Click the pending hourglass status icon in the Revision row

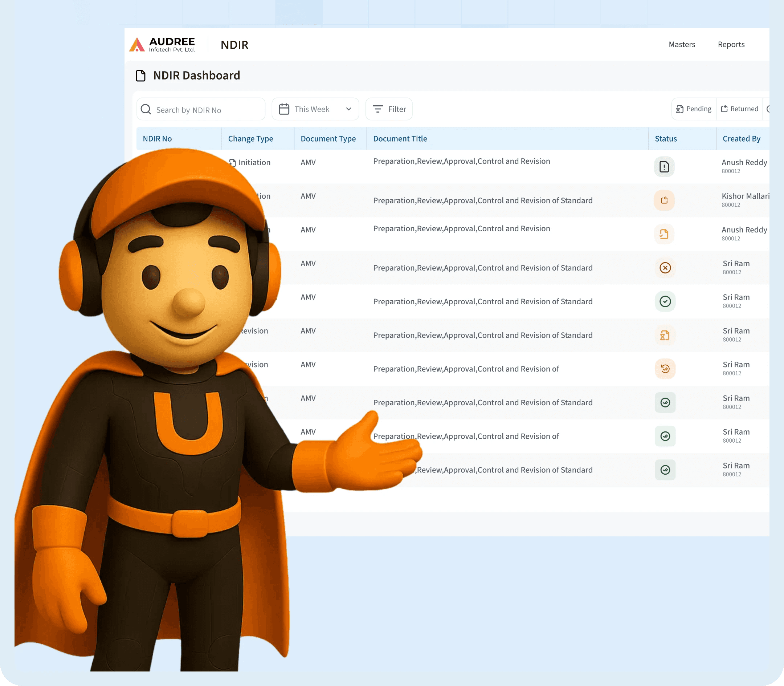(665, 335)
